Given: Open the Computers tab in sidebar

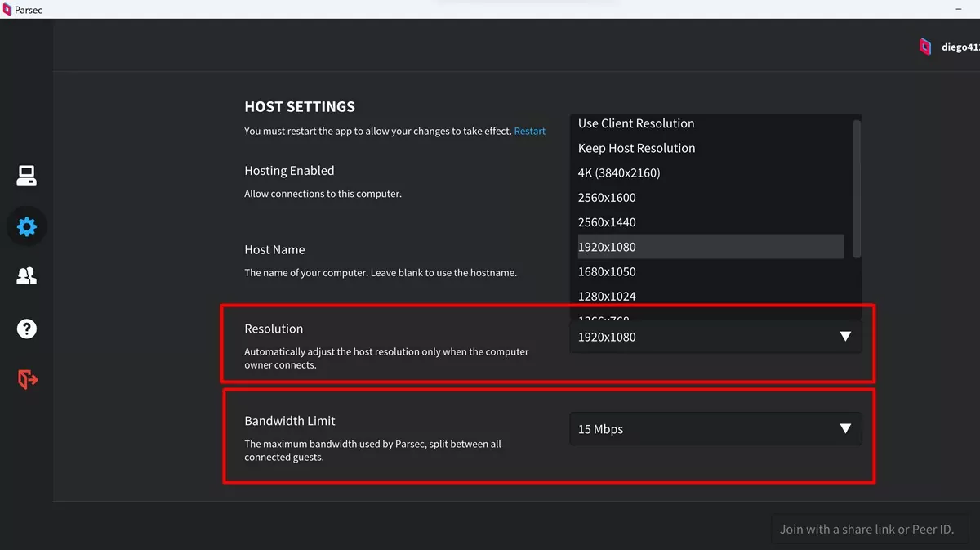Looking at the screenshot, I should (x=27, y=175).
